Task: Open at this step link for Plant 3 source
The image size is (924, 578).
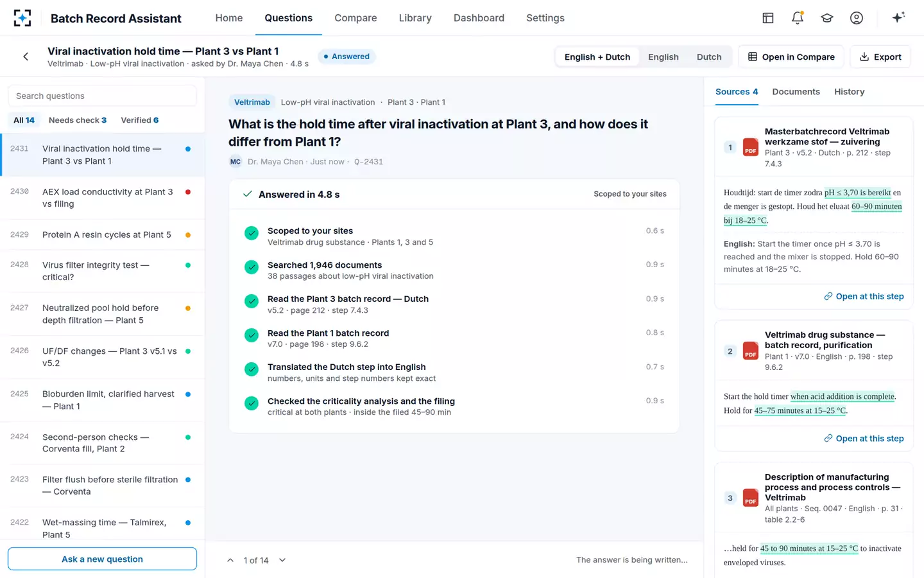Action: (x=864, y=296)
